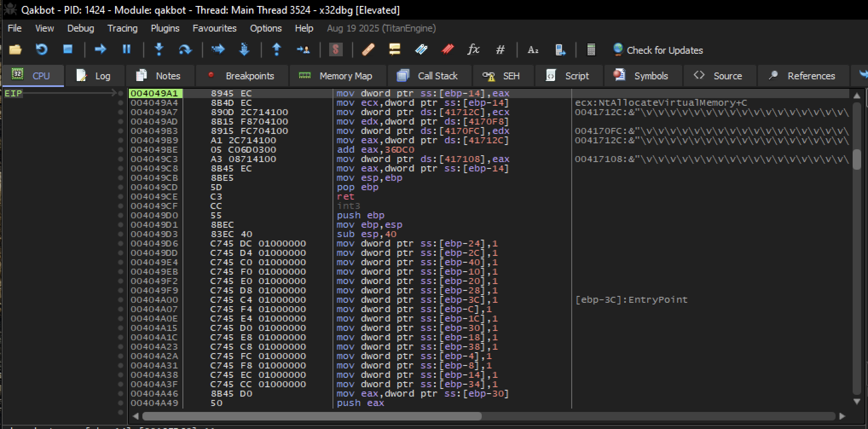Switch to the Source tab

pos(720,76)
